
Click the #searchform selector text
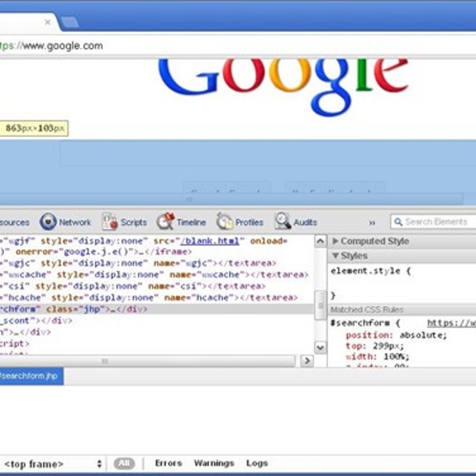click(x=360, y=323)
